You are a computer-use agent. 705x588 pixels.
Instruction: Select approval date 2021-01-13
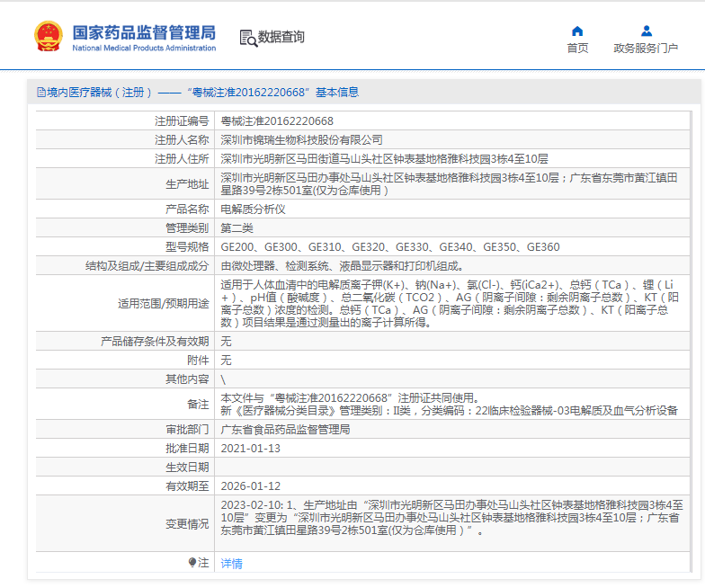(x=250, y=449)
